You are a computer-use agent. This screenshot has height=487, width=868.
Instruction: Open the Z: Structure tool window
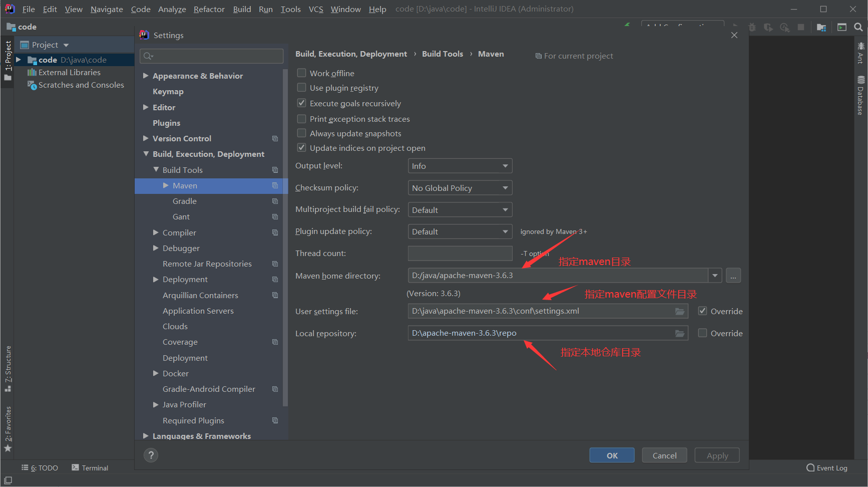8,369
